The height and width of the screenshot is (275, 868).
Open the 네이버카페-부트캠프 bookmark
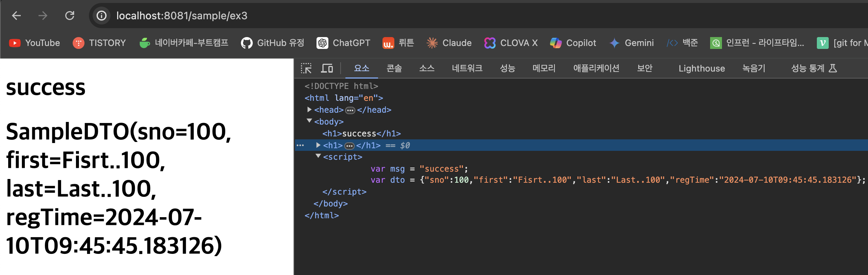(184, 43)
